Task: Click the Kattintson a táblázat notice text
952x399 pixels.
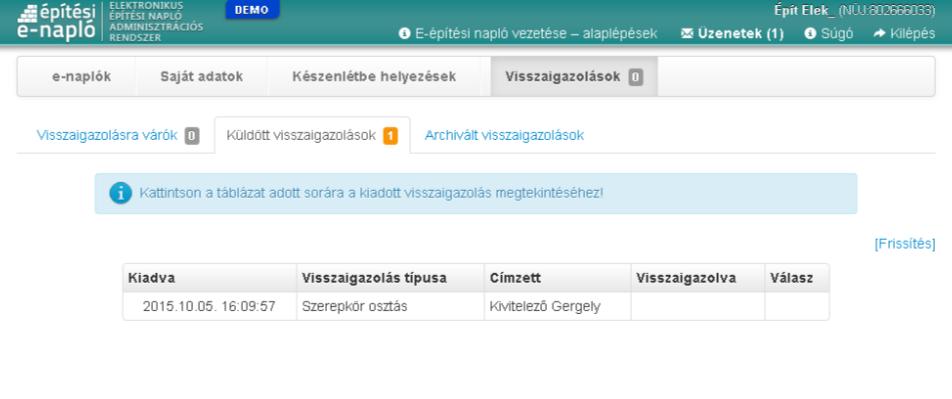Action: [372, 193]
